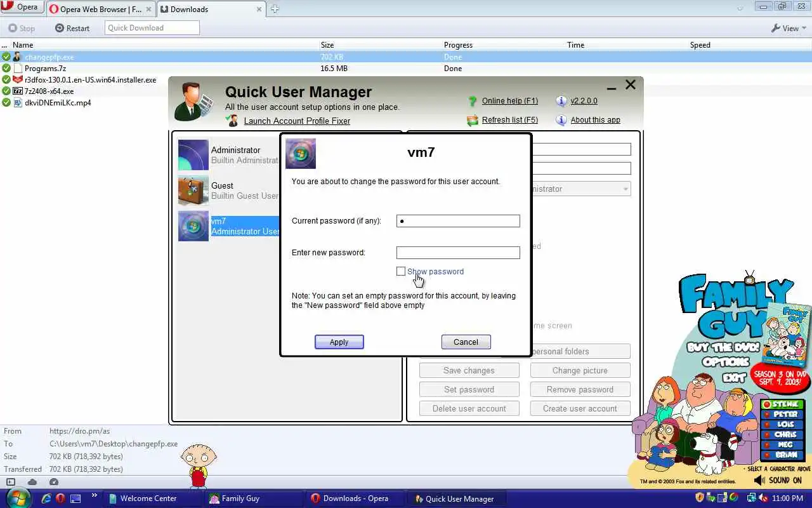Screen dimensions: 812x508
Task: Select the Brian character button
Action: [x=783, y=455]
